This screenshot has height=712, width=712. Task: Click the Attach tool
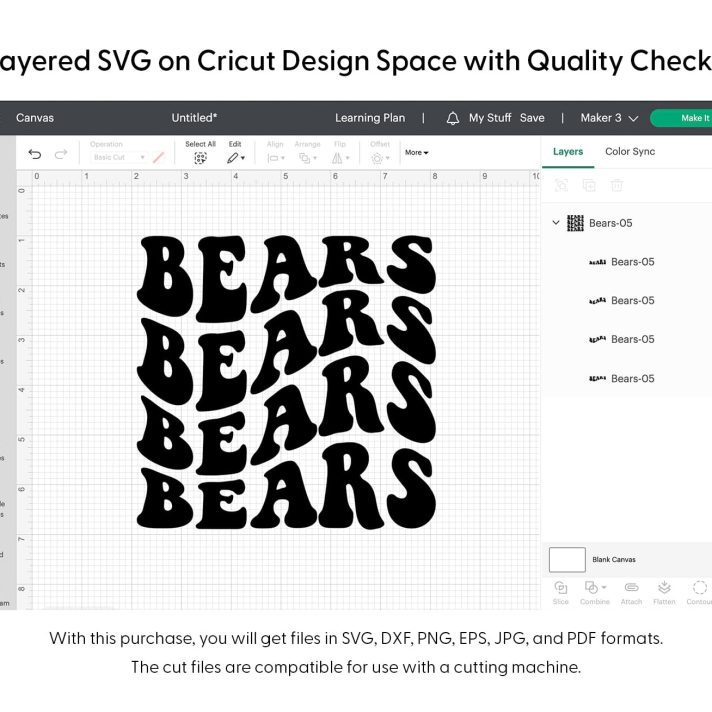[631, 593]
